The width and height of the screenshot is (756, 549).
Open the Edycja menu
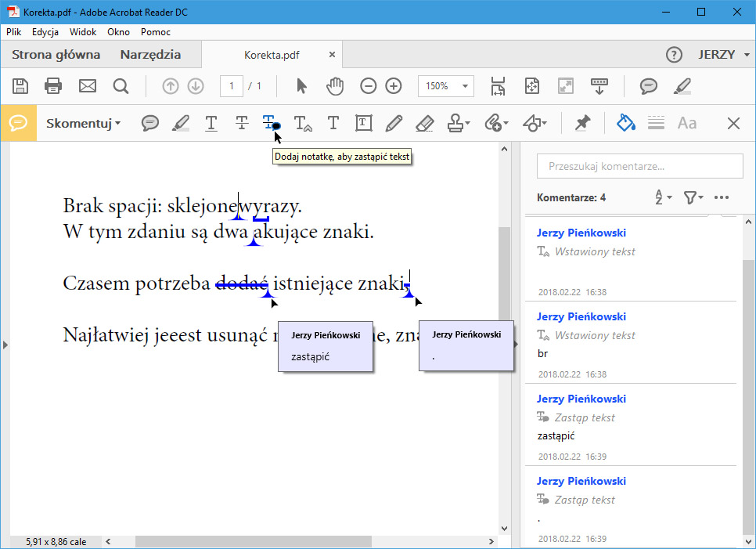click(x=45, y=32)
